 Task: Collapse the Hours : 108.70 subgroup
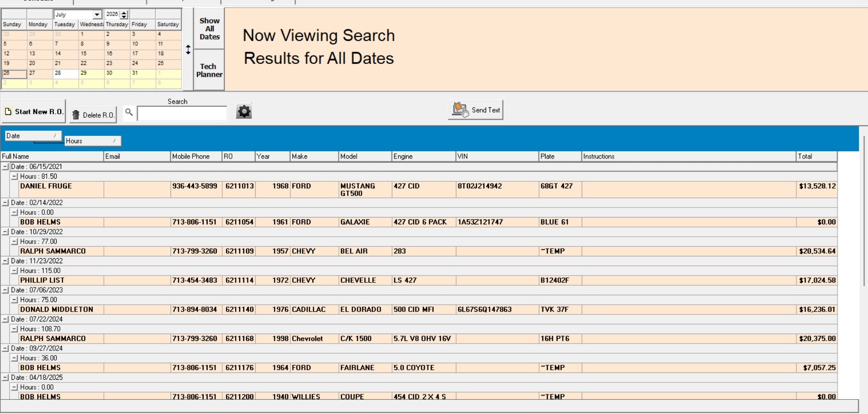(15, 329)
